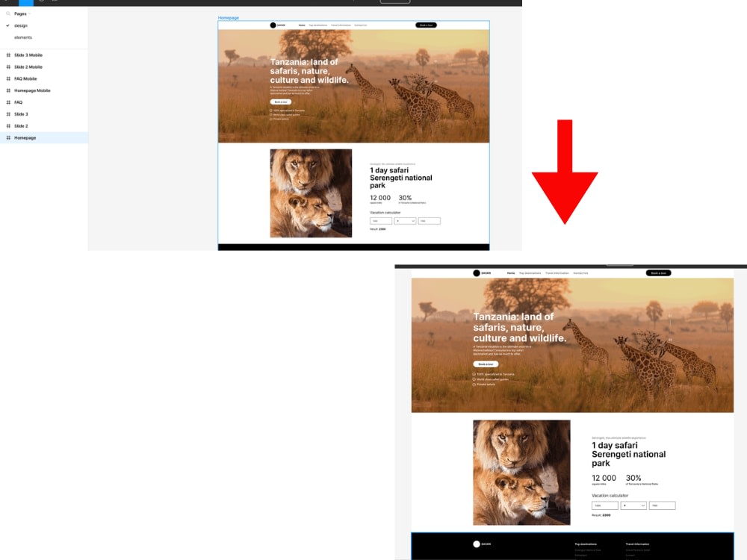Click the frame icon of Homepage Mobile
747x560 pixels.
[8, 90]
